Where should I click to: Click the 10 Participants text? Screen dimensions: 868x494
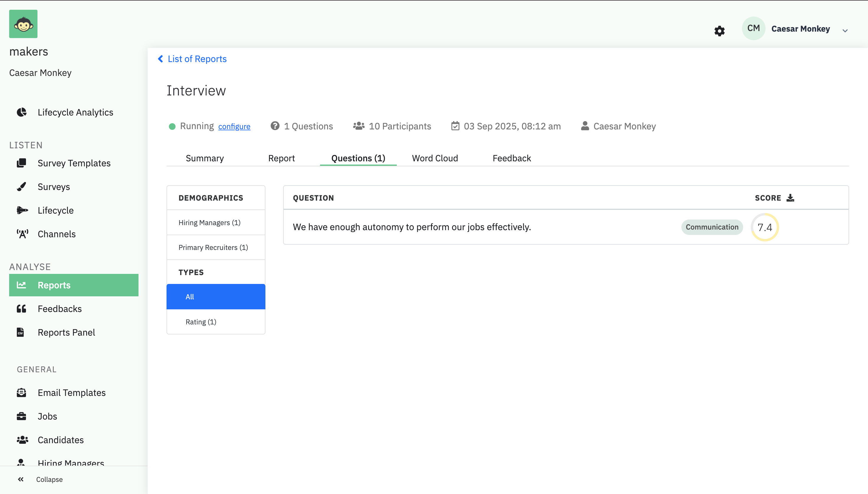(400, 126)
